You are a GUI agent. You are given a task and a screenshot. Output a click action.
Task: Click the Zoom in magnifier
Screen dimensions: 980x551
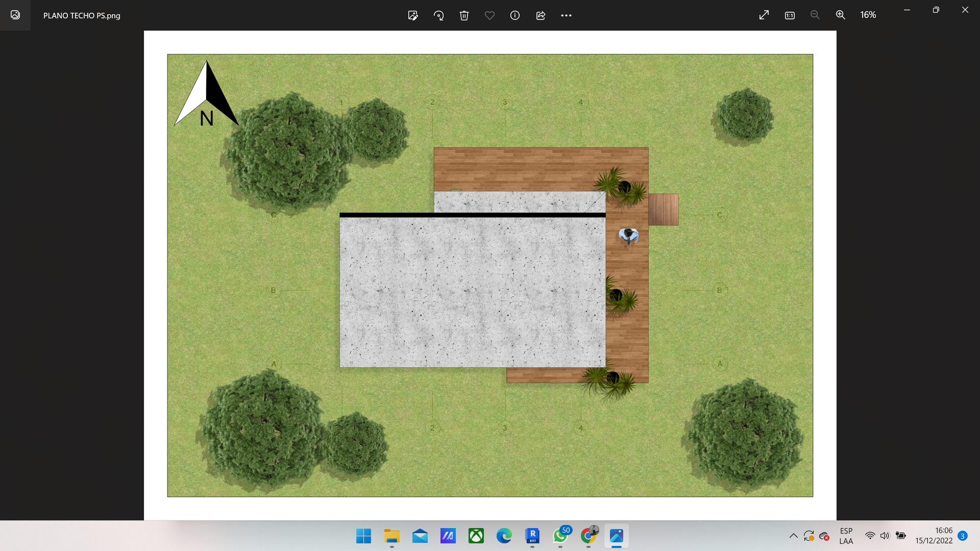[x=841, y=15]
